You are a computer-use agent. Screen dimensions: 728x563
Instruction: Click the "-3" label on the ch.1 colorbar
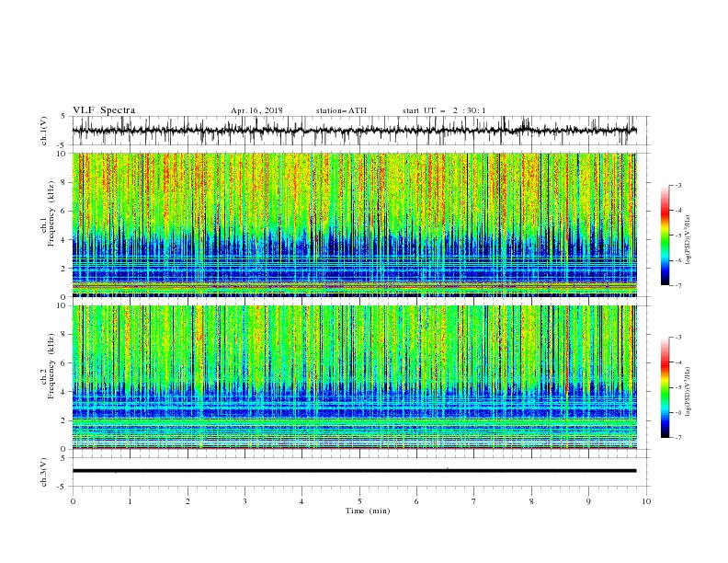(x=677, y=185)
